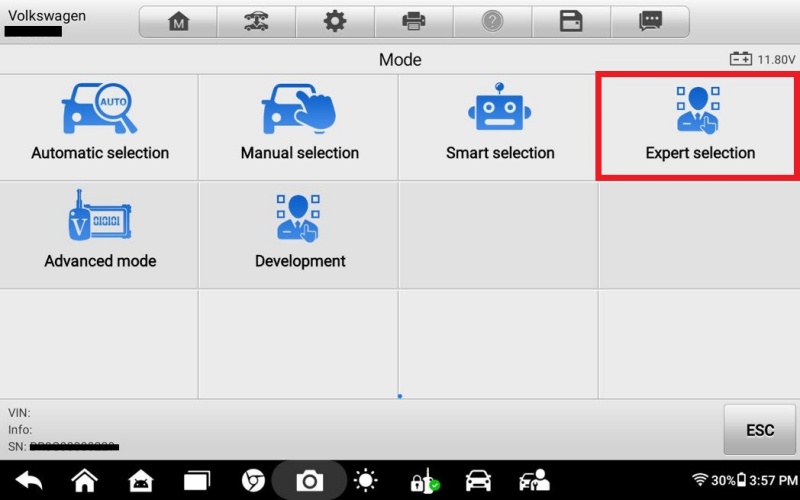800x500 pixels.
Task: Open the Development option
Action: [299, 232]
